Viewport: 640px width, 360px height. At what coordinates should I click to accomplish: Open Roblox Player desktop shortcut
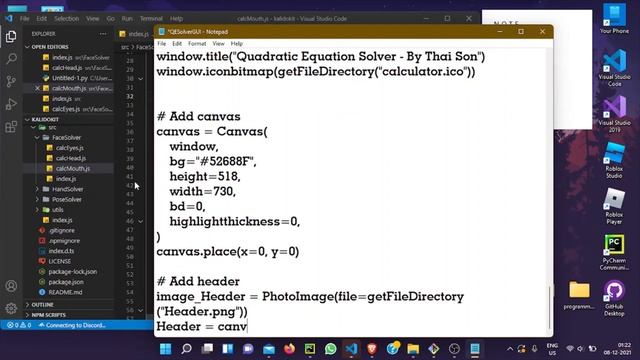[x=614, y=206]
